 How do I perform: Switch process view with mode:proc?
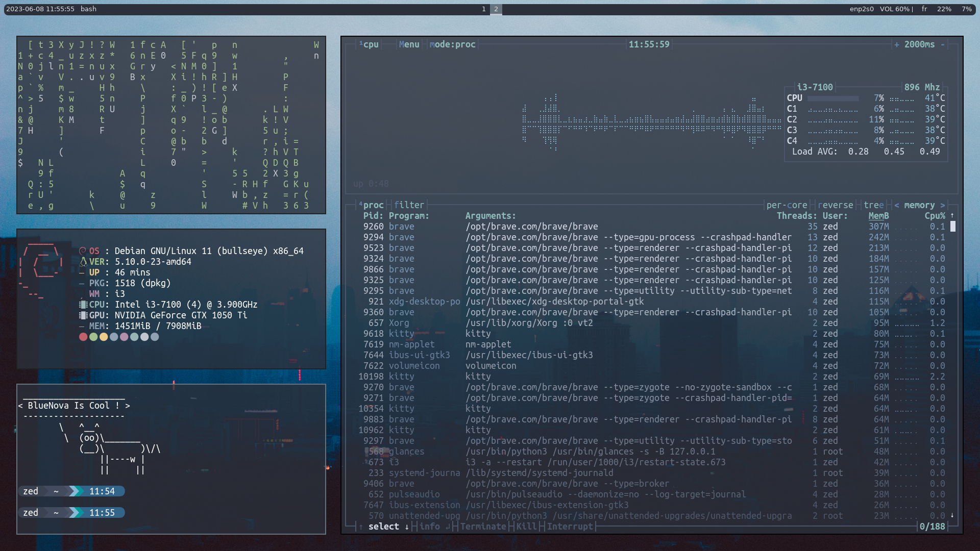click(x=452, y=44)
